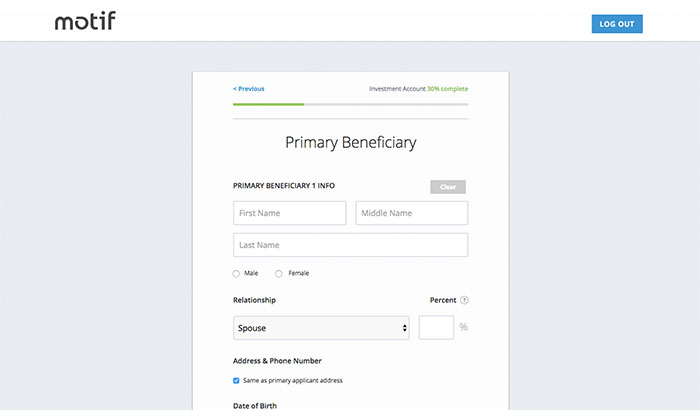Screen dimensions: 700x420
Task: Select the Male radio button
Action: click(x=236, y=274)
